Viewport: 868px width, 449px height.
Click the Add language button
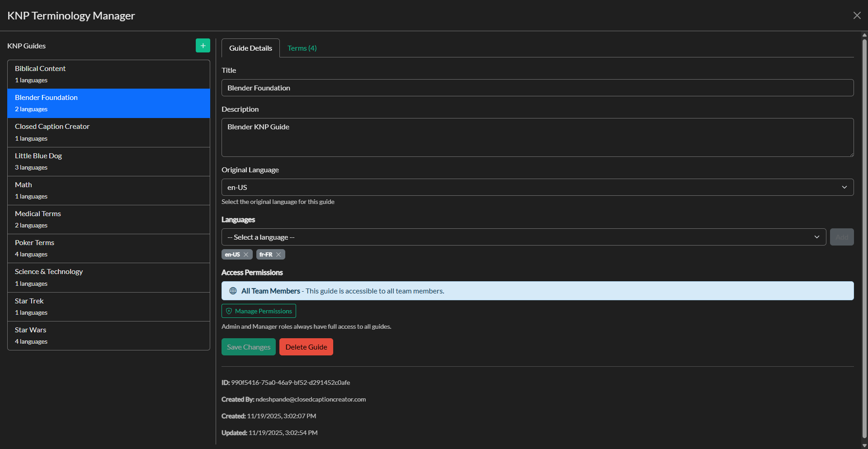(x=841, y=237)
